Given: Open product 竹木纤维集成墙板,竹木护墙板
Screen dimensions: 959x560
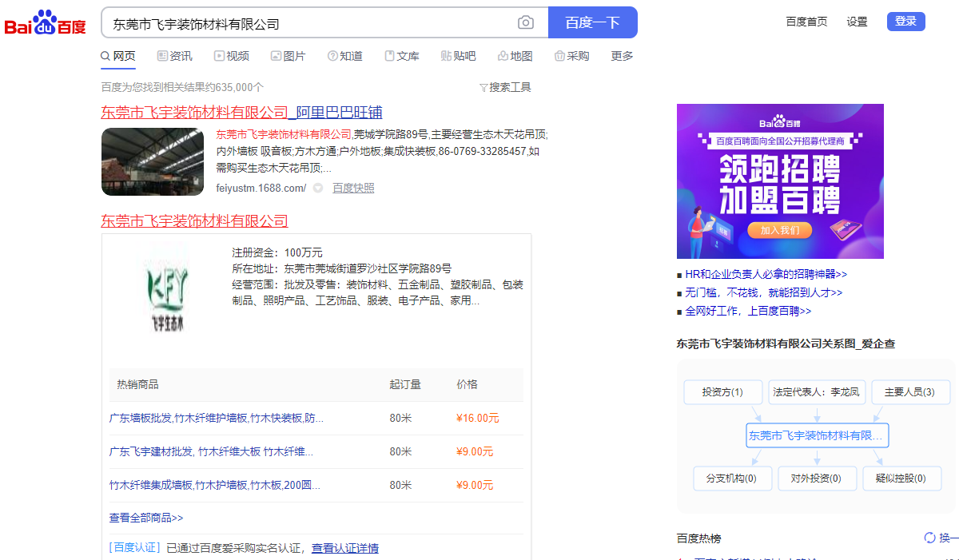Looking at the screenshot, I should click(x=216, y=485).
